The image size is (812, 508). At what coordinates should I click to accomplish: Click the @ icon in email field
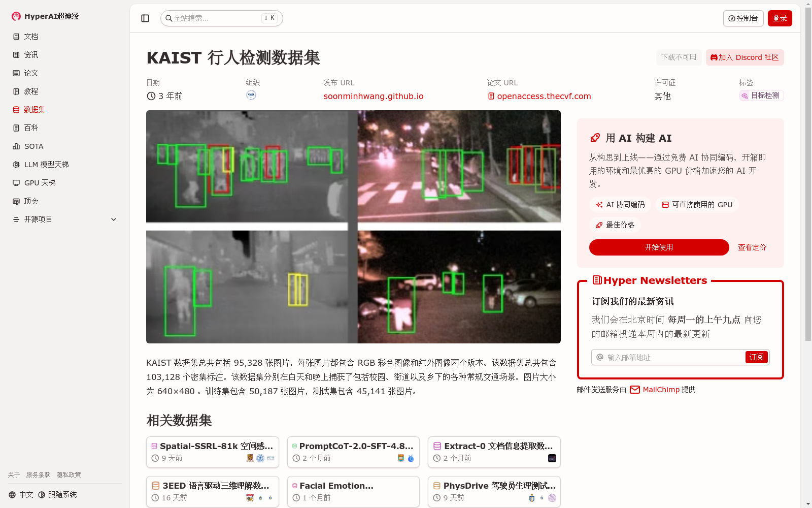(x=600, y=357)
